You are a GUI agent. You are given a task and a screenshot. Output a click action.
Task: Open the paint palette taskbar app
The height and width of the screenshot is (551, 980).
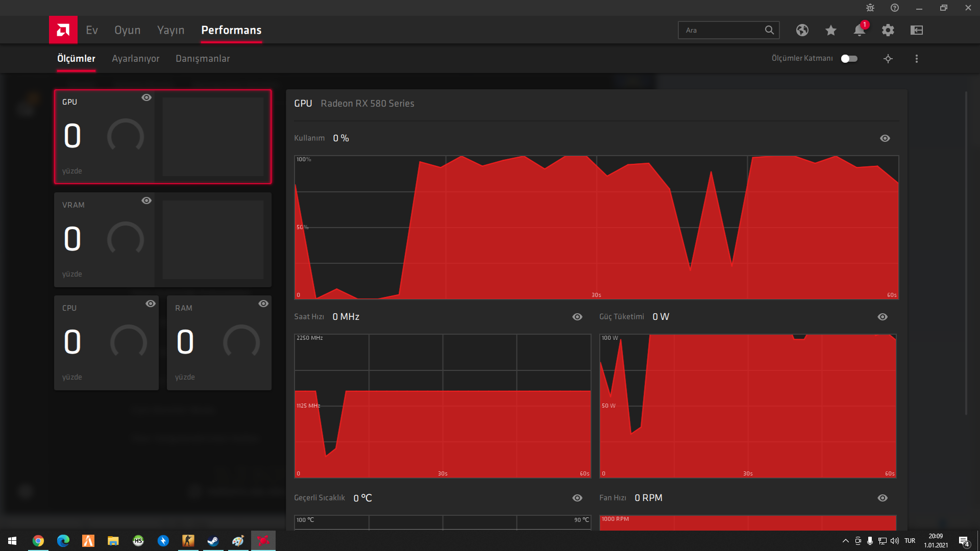click(238, 541)
